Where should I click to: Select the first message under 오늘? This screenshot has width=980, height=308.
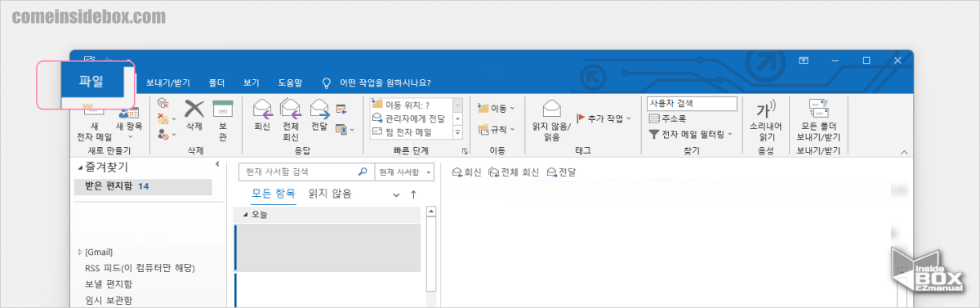[327, 248]
